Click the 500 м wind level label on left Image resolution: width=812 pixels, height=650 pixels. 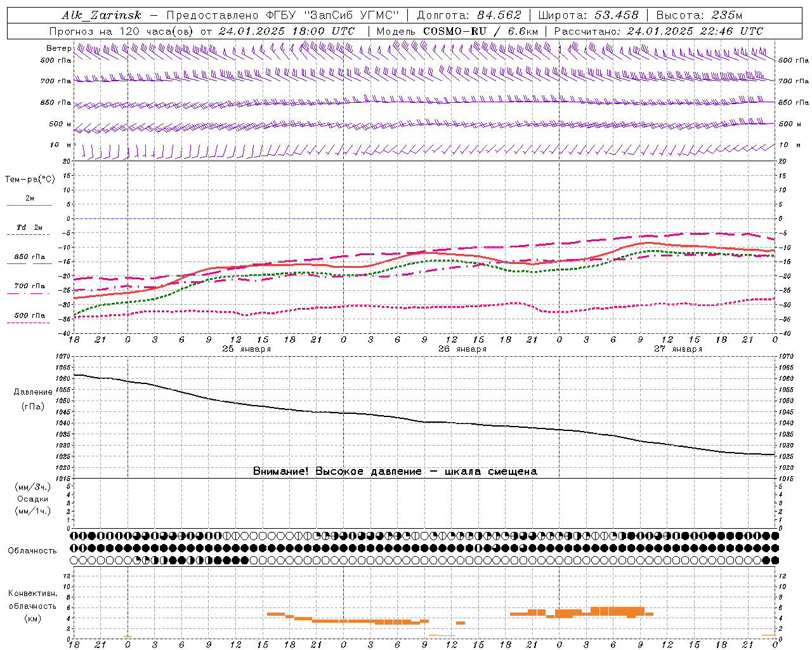coord(61,124)
